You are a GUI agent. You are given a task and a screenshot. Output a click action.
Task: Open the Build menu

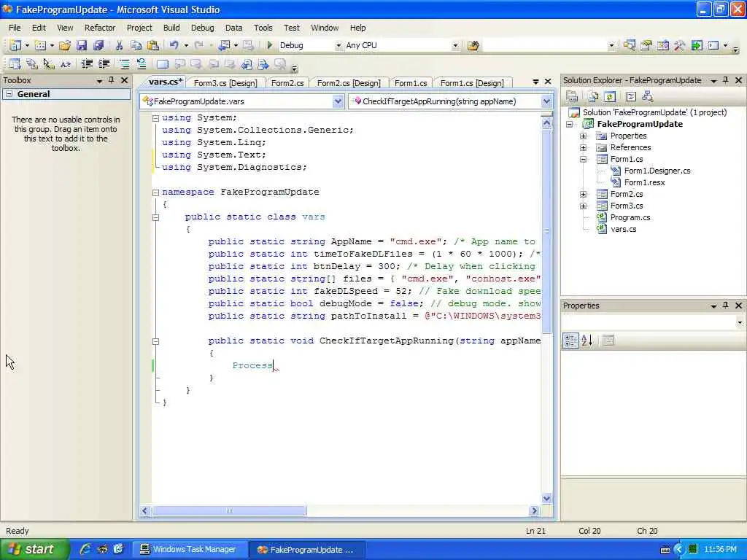[x=171, y=28]
